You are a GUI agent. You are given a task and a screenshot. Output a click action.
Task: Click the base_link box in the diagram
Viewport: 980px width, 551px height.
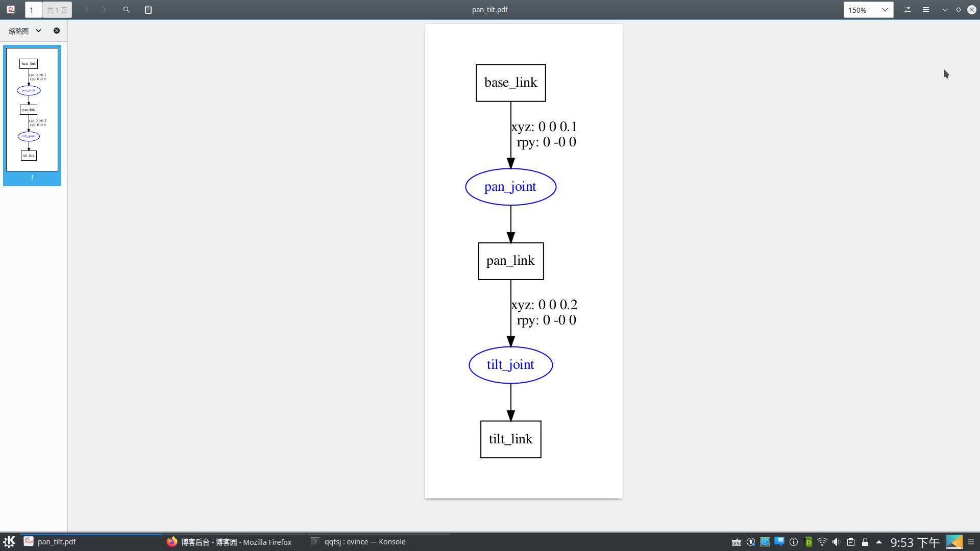click(510, 83)
